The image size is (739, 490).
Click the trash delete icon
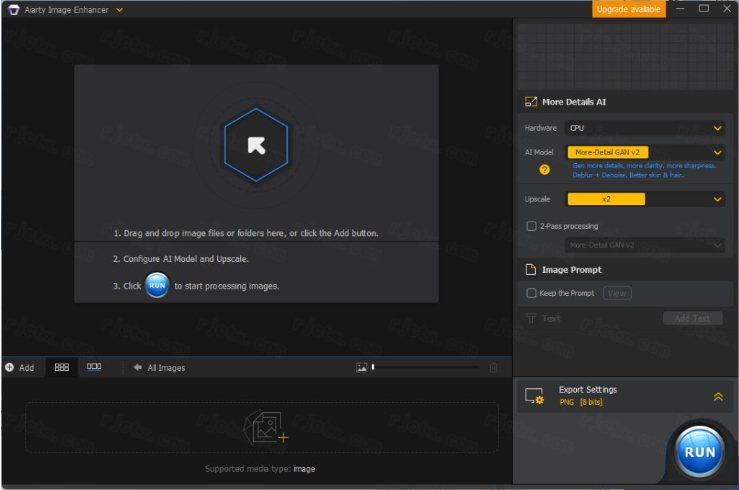[x=493, y=367]
